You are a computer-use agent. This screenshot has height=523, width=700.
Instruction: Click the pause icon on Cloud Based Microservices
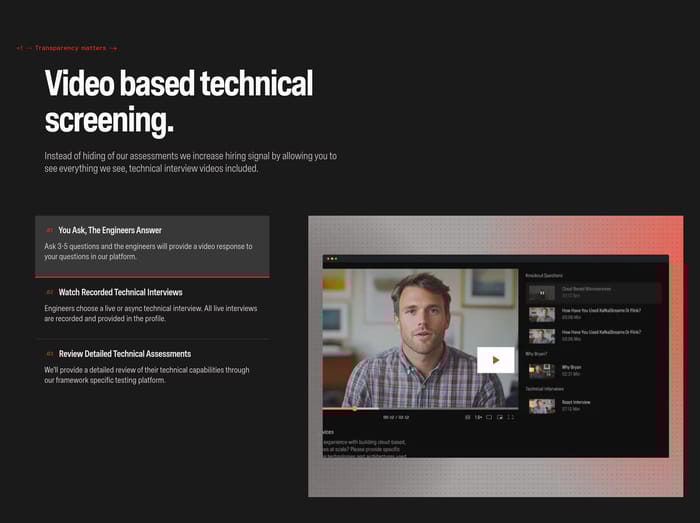542,292
